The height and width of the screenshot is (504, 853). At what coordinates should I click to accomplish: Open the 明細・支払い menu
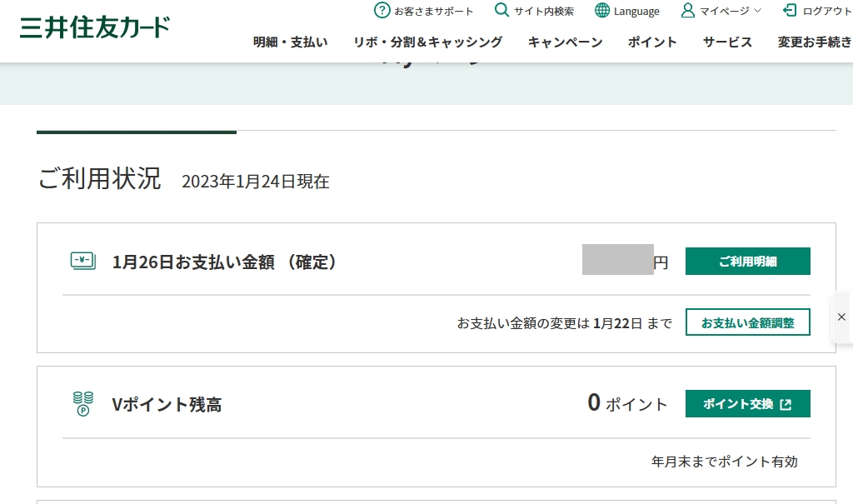[290, 42]
